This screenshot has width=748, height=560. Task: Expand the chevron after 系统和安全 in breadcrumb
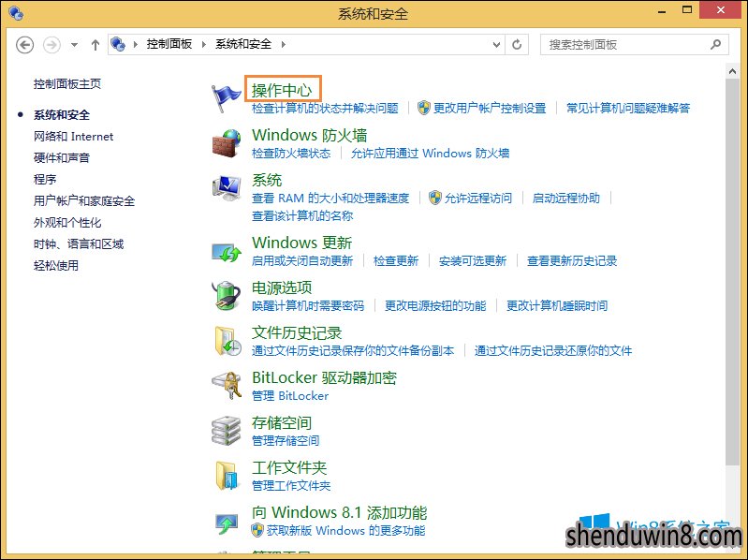tap(284, 44)
